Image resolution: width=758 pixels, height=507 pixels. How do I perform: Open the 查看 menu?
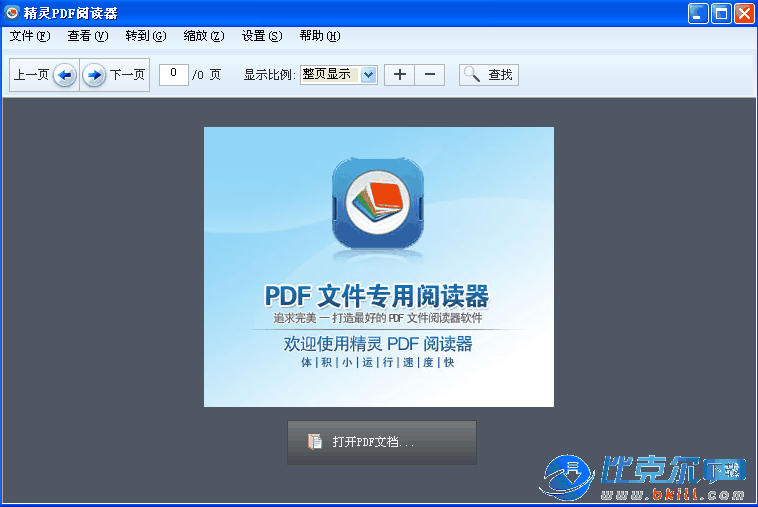pos(87,36)
